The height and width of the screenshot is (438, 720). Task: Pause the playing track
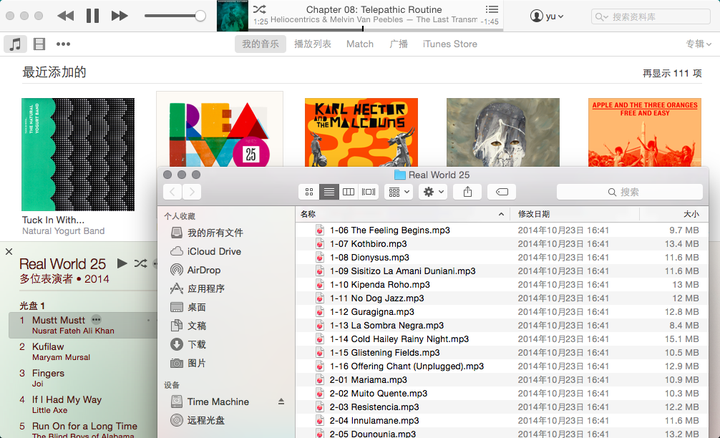(93, 16)
